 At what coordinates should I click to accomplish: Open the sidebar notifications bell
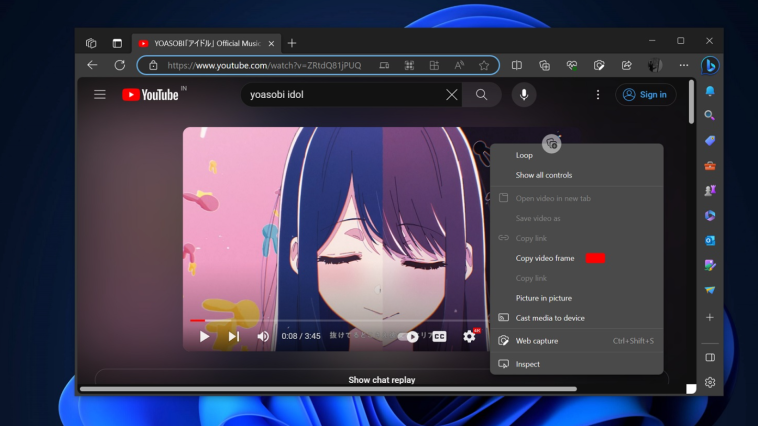(x=710, y=91)
